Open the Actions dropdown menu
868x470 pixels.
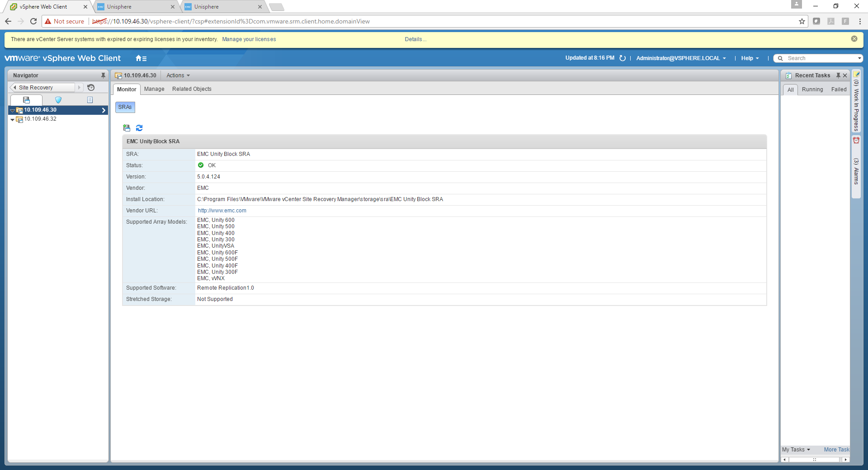coord(178,75)
